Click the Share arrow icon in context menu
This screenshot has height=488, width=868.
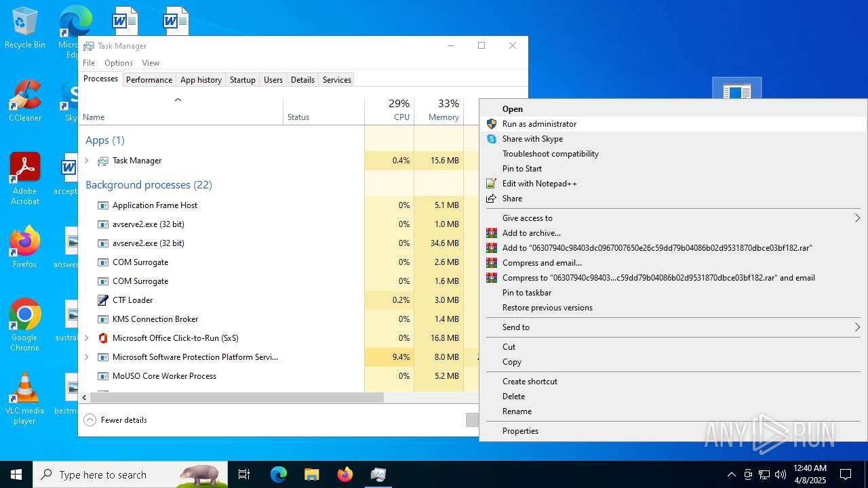pyautogui.click(x=492, y=199)
